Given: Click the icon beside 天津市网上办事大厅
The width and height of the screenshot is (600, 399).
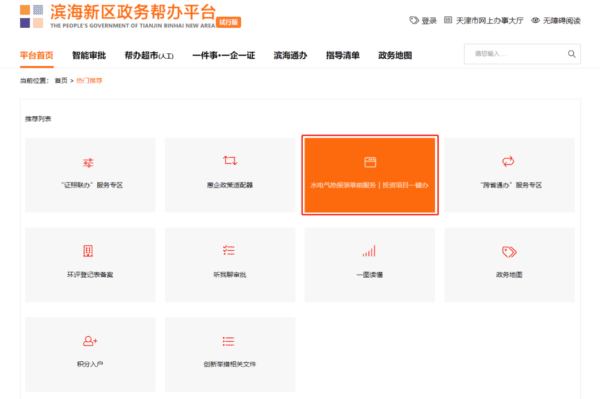Looking at the screenshot, I should [x=448, y=20].
